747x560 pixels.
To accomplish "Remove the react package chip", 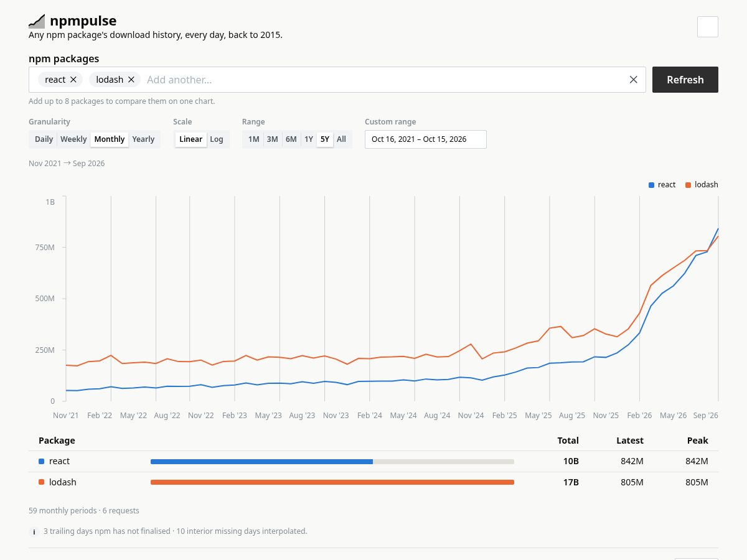I will pos(73,80).
